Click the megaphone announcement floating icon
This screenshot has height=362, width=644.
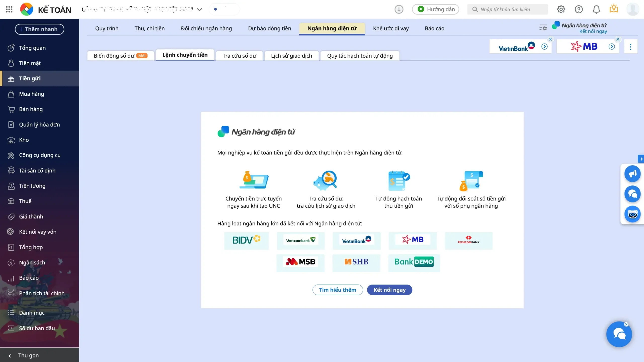632,174
